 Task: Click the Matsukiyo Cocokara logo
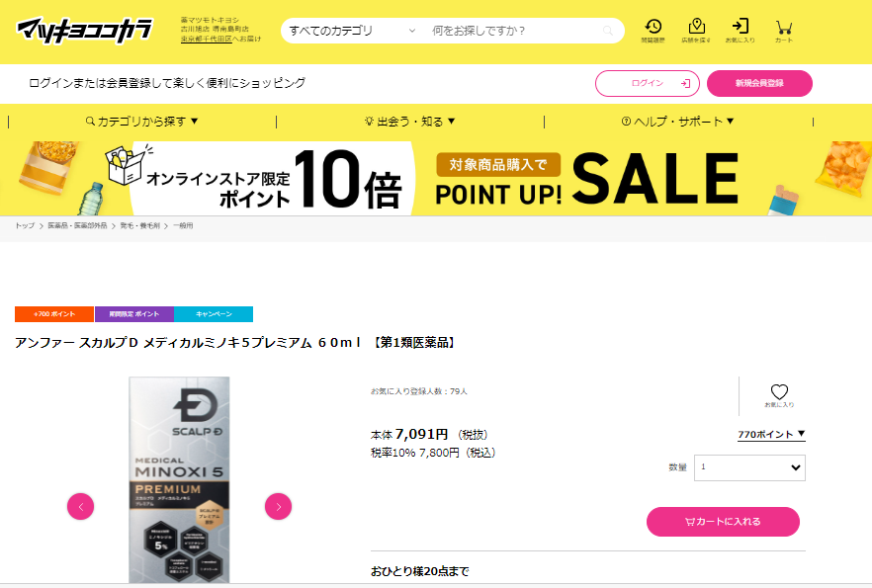pyautogui.click(x=85, y=31)
